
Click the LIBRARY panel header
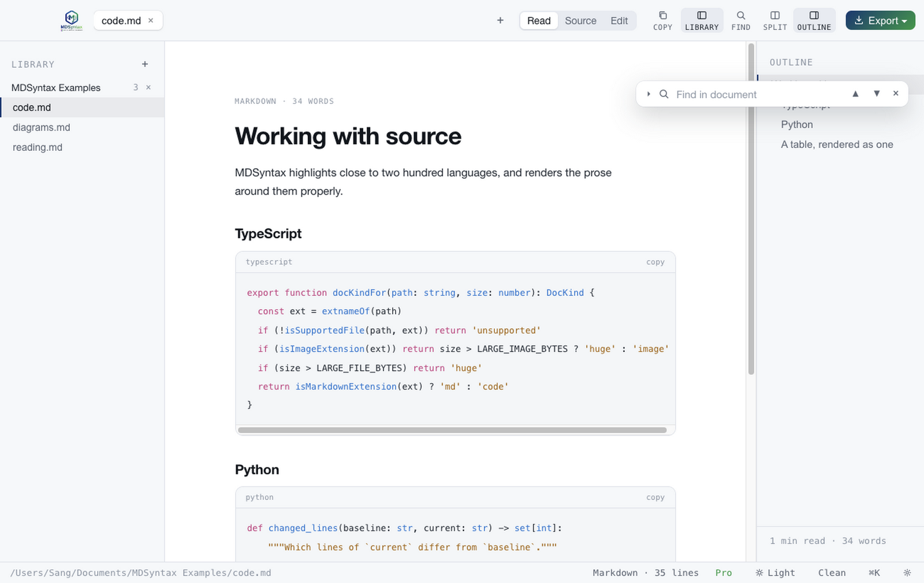point(33,64)
